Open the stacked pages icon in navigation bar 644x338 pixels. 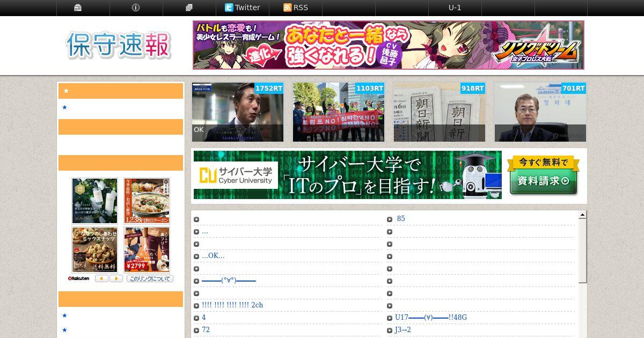189,8
